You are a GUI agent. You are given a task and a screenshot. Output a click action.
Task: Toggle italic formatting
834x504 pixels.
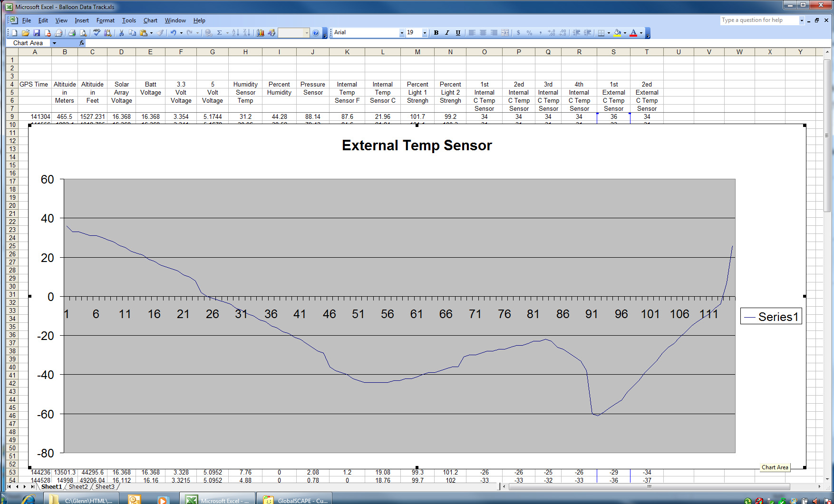447,33
